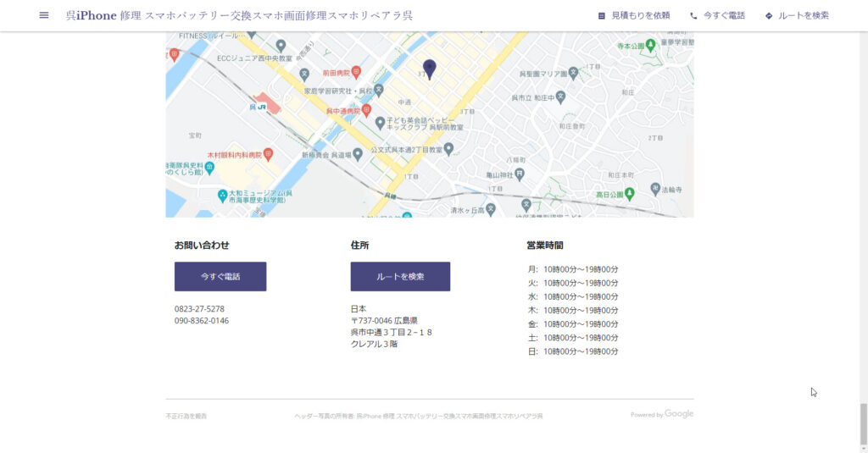This screenshot has width=868, height=453.
Task: Click the 子ども英会話ペッピー marker
Action: [380, 123]
